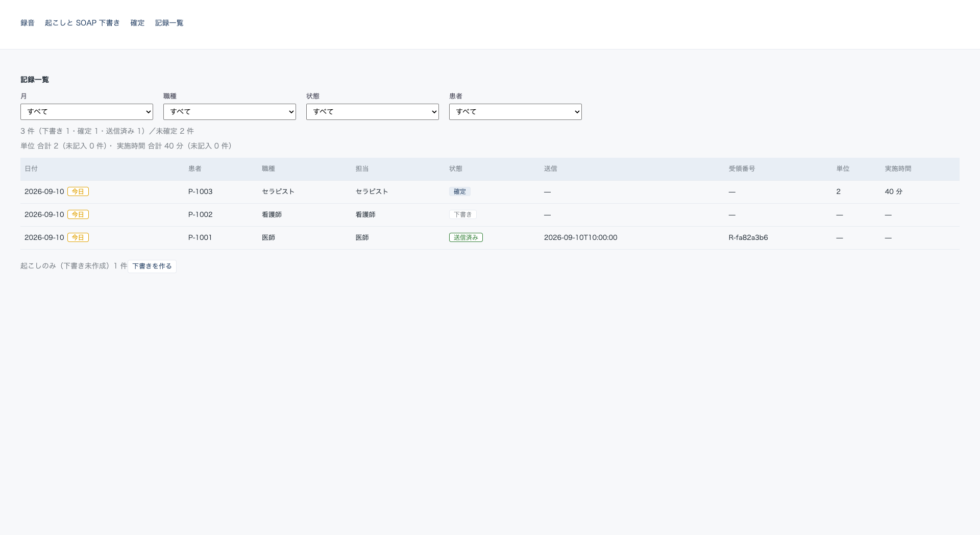This screenshot has width=980, height=535.
Task: Click the 確定 status badge for P-1003
Action: click(460, 191)
